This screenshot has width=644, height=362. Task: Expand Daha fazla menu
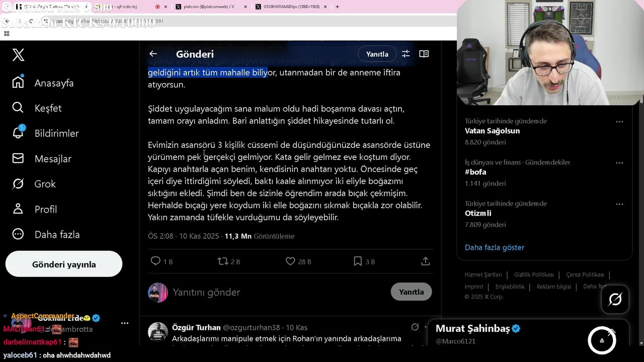click(x=46, y=234)
